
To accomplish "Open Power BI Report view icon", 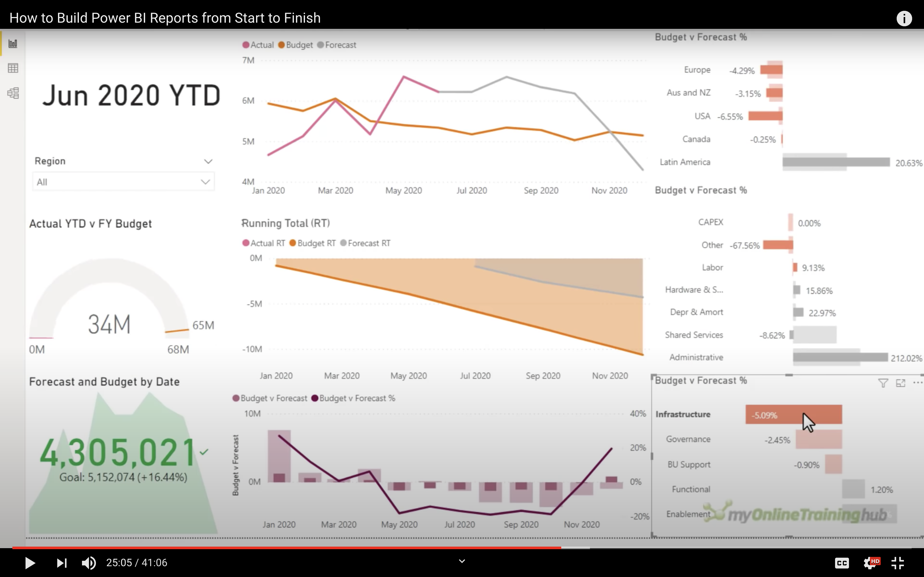I will [13, 44].
